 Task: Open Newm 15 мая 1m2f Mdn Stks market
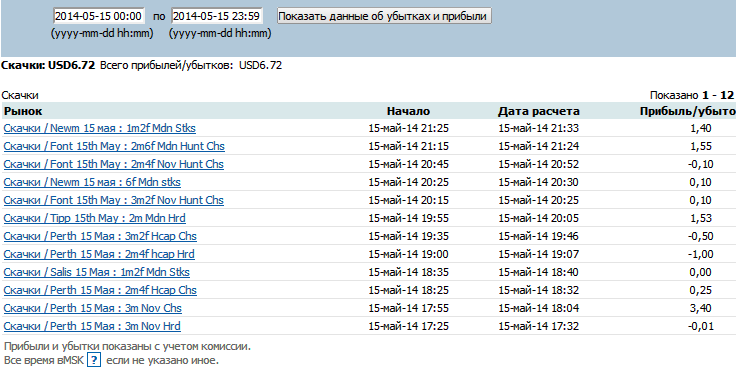point(100,128)
